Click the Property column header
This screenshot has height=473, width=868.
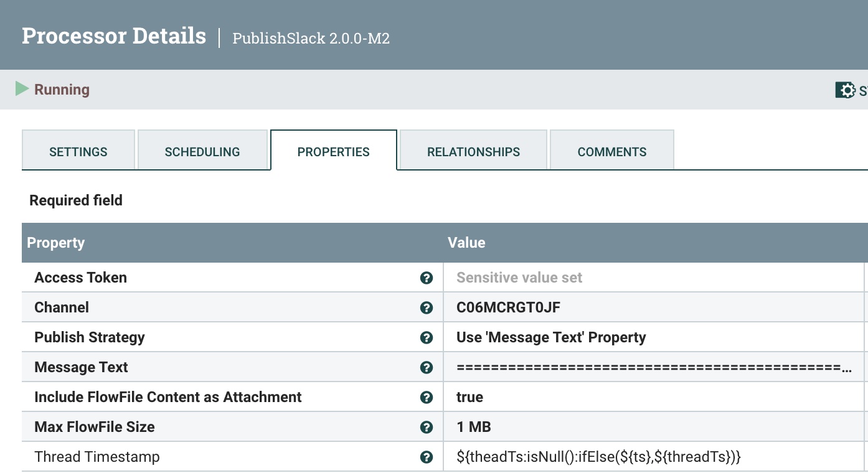click(x=56, y=243)
